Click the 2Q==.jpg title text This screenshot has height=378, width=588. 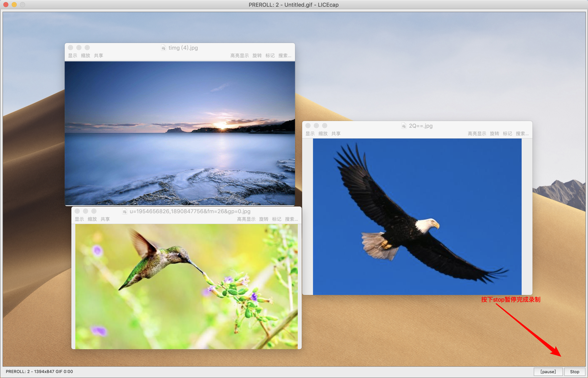(421, 126)
